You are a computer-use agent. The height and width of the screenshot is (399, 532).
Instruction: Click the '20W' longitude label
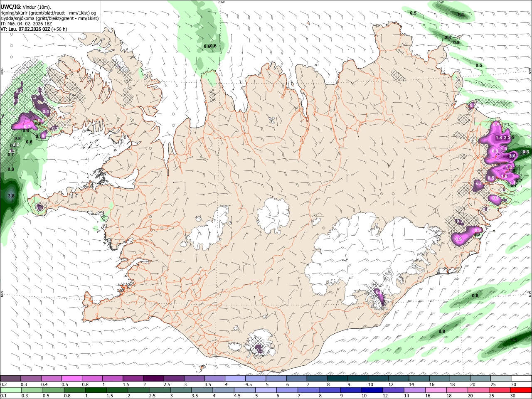point(222,2)
